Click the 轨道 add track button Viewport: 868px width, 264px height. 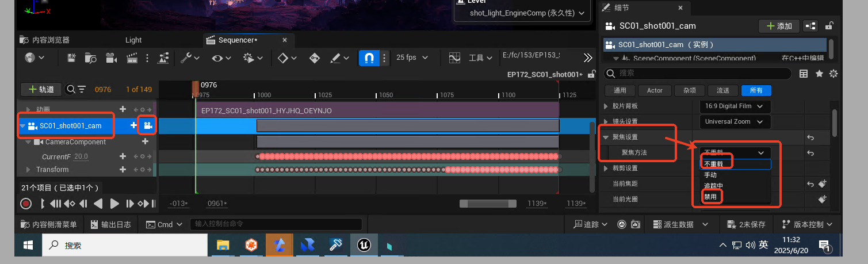point(41,89)
